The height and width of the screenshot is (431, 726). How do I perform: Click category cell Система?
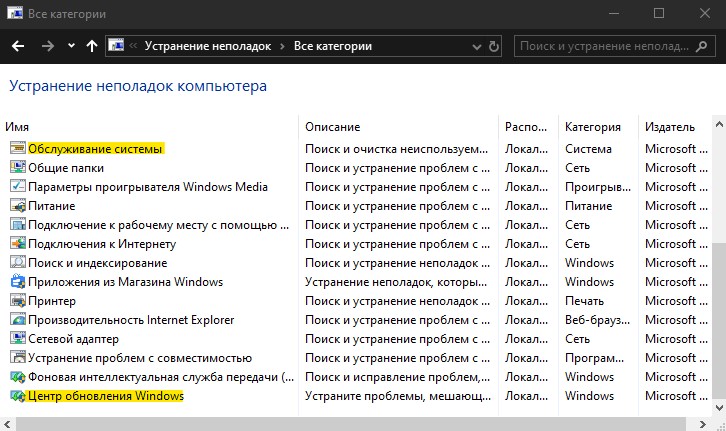coord(588,149)
